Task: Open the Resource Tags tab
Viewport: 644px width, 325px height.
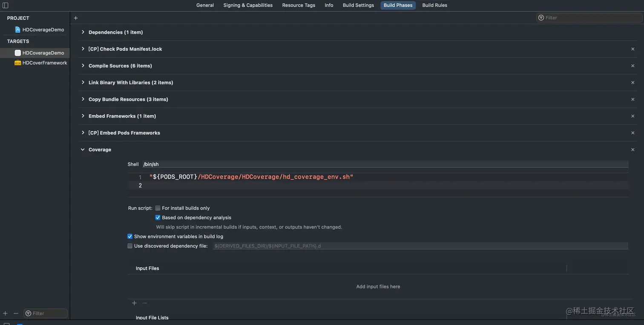Action: click(299, 5)
